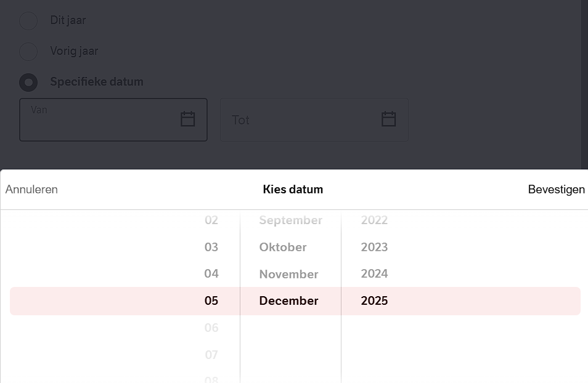Viewport: 588px width, 383px height.
Task: Focus the Tot date input field
Action: click(302, 119)
